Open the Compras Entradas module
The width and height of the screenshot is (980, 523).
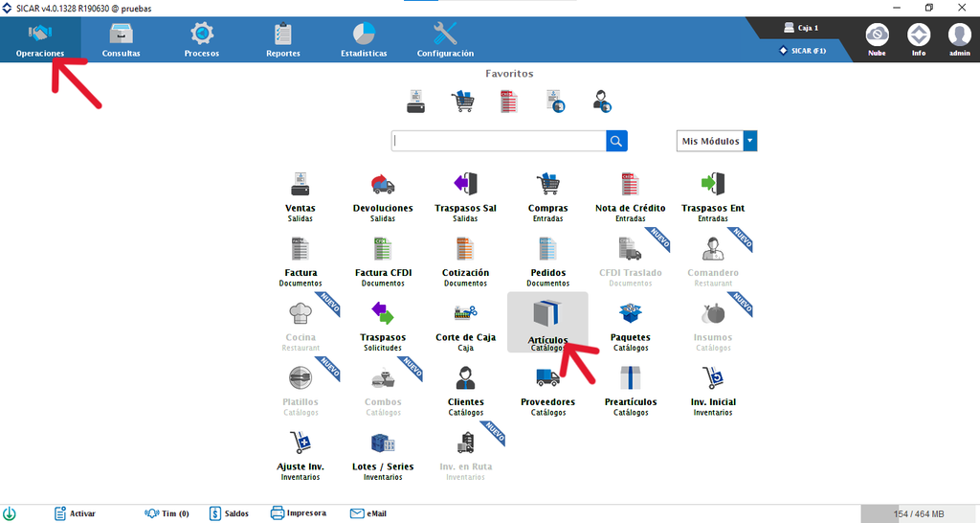[x=548, y=196]
